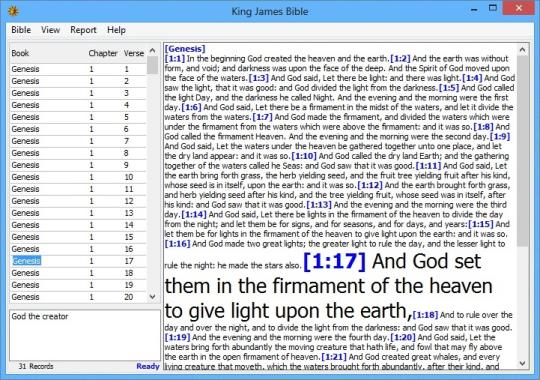Image resolution: width=540 pixels, height=380 pixels.
Task: Select the Genesis 1 verse 9 row
Action: [78, 165]
